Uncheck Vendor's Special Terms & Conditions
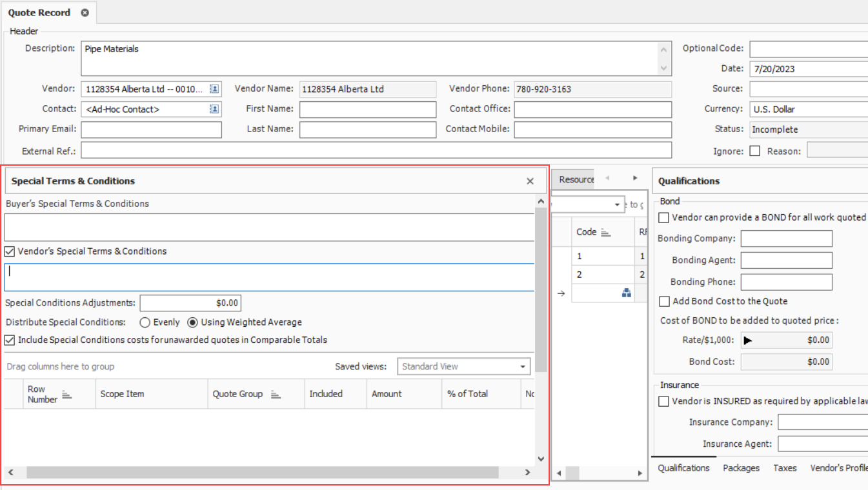 pos(10,251)
